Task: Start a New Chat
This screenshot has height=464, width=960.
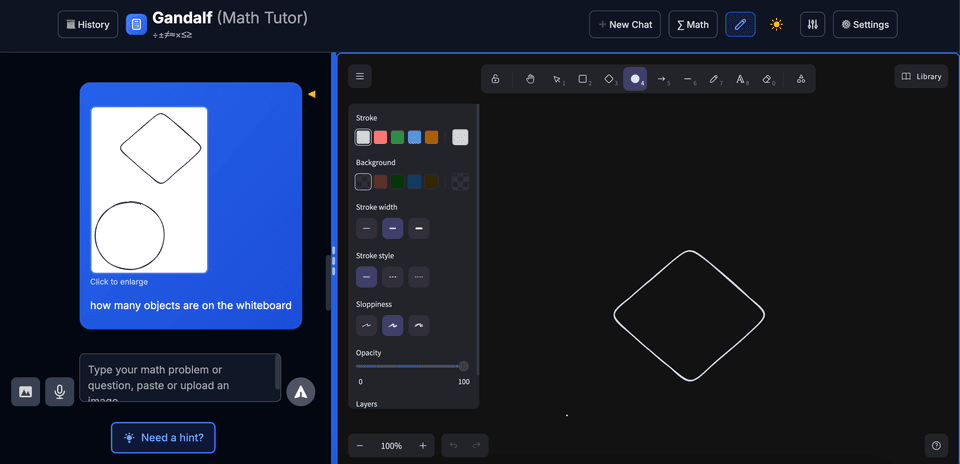Action: (x=625, y=24)
